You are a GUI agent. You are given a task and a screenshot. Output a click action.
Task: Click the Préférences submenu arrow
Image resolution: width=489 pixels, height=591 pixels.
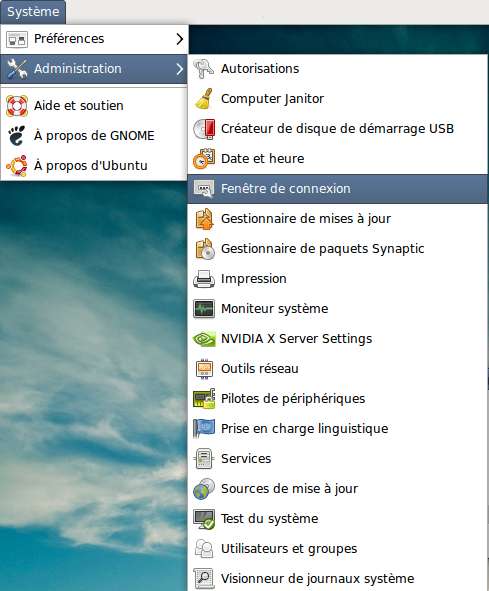click(180, 39)
